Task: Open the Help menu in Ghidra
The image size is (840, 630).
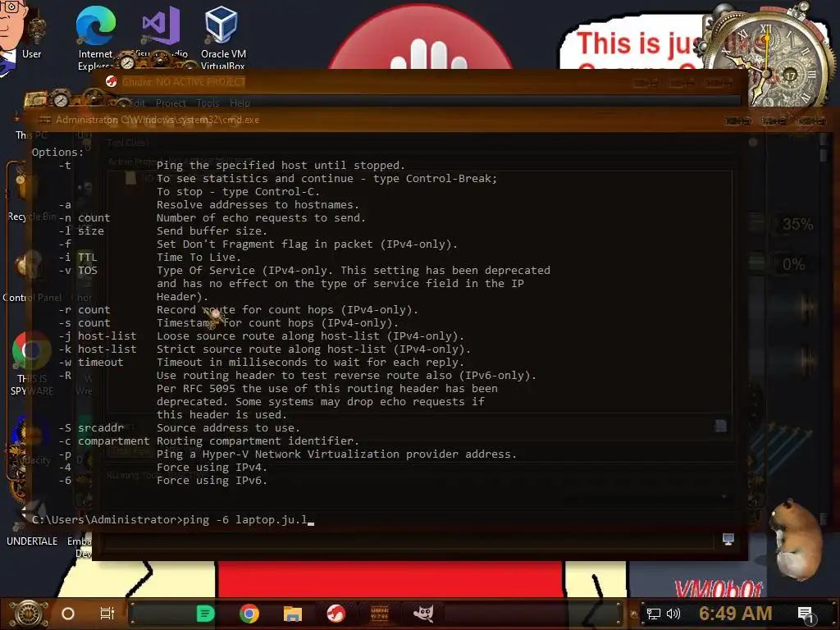Action: coord(240,103)
